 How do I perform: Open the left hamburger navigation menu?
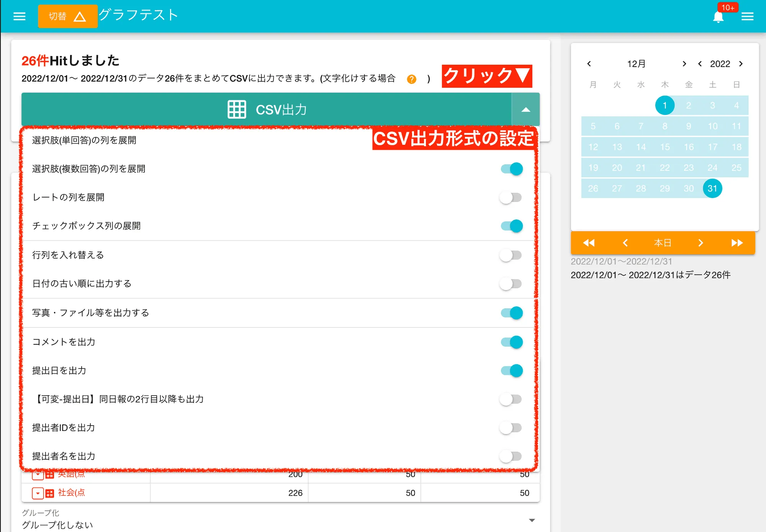point(19,16)
